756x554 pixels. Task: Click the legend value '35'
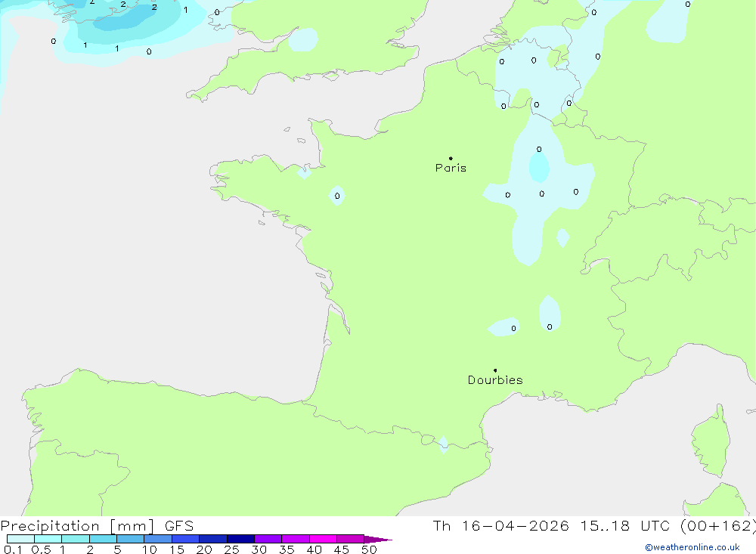pos(287,549)
